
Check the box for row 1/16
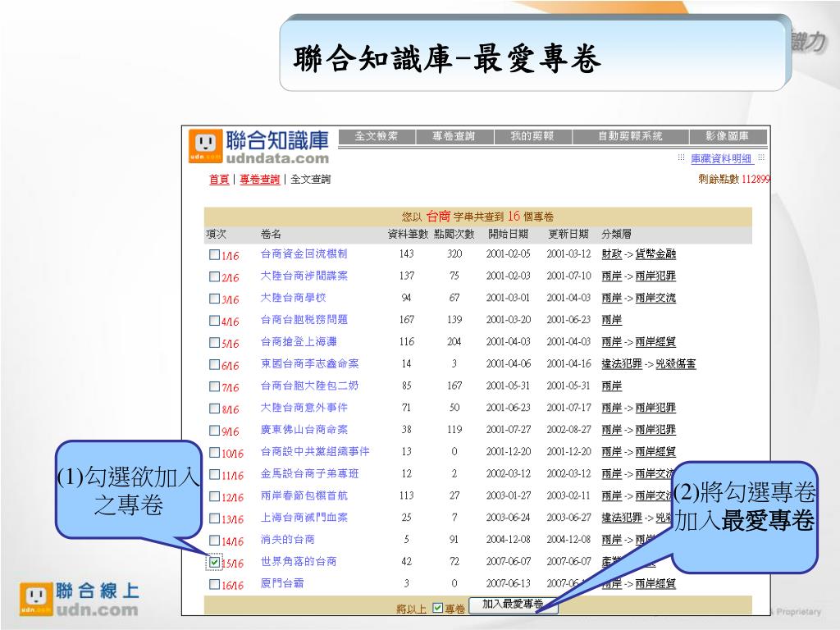[x=214, y=254]
